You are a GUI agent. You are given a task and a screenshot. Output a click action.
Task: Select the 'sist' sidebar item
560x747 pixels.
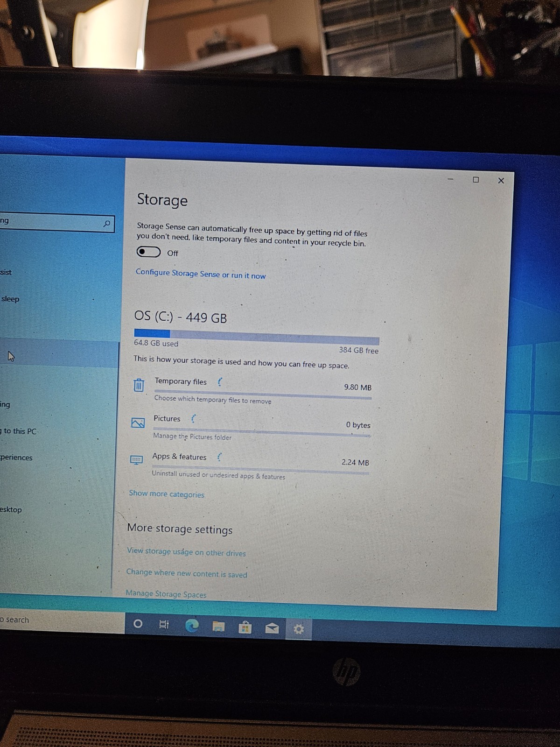tap(6, 272)
